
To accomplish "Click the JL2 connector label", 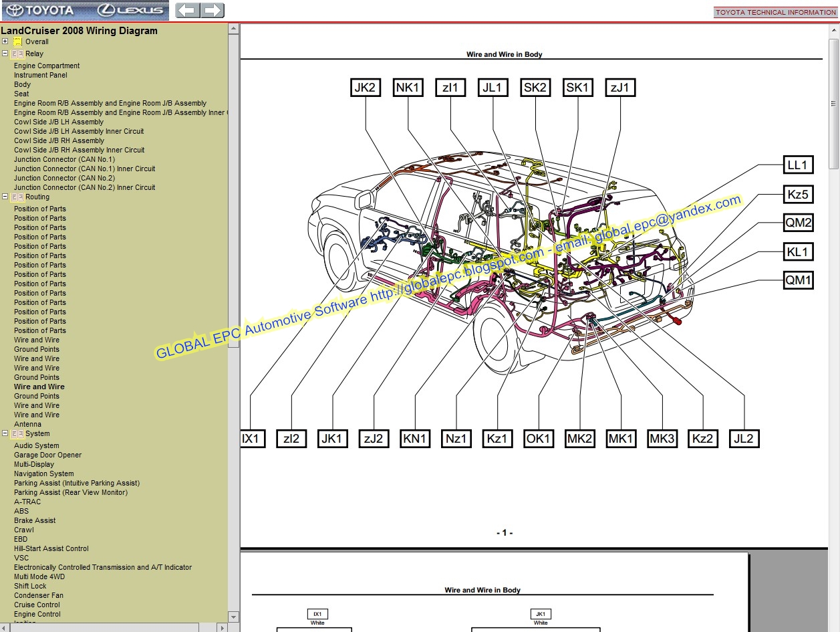I will 744,439.
